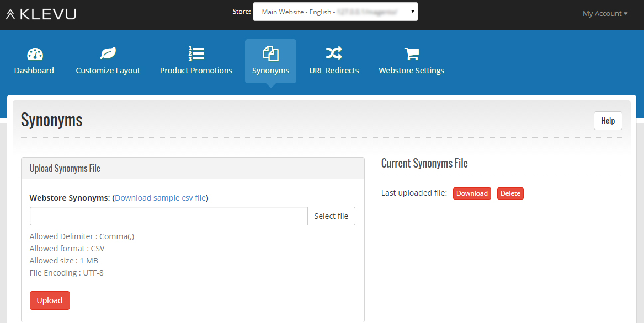This screenshot has height=323, width=644.
Task: Click the 'Allowed size : 1 MB' text
Action: pos(63,261)
